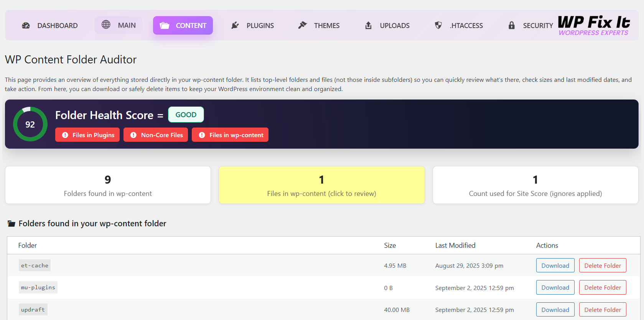The height and width of the screenshot is (320, 644).
Task: Click the globe icon beside Main
Action: coord(106,25)
